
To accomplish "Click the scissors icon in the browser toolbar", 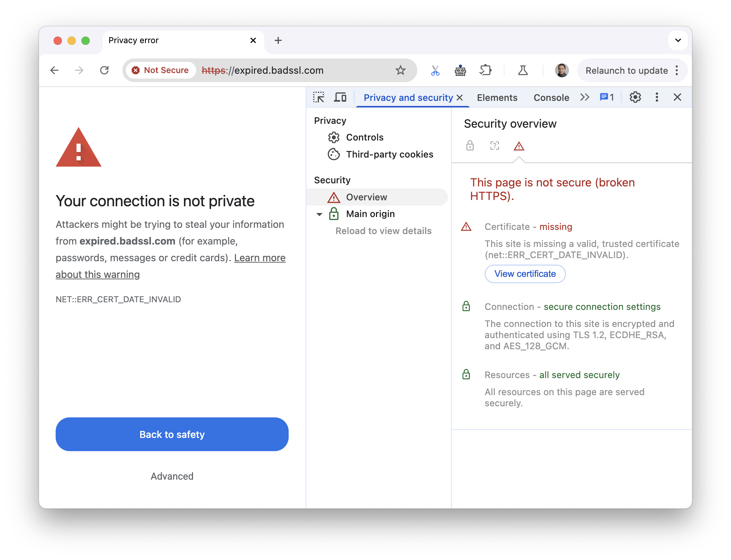I will point(435,70).
